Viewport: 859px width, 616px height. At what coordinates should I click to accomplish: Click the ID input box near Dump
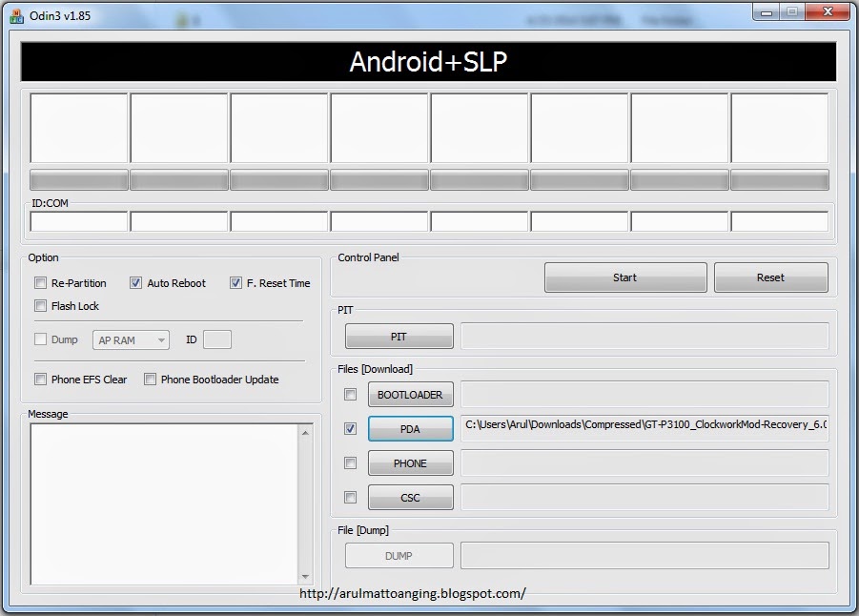217,339
